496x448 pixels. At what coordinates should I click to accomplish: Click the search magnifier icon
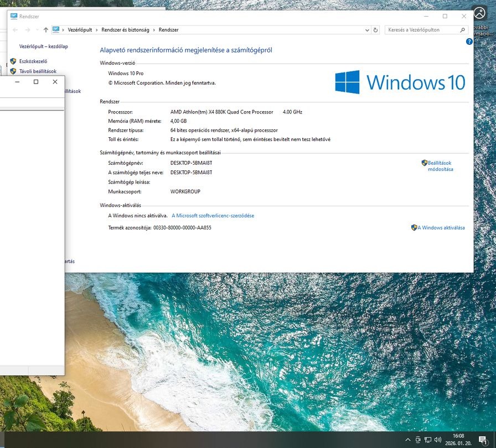[x=462, y=30]
